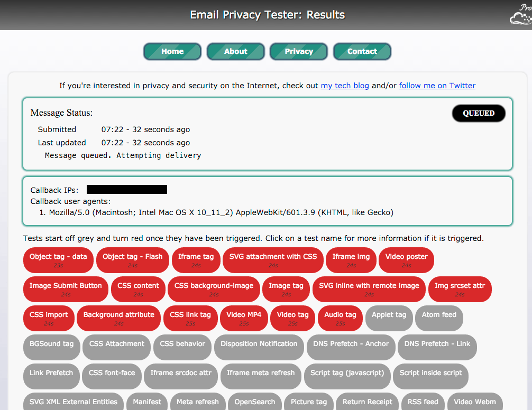View the Privacy page
This screenshot has height=410, width=532.
[x=298, y=51]
